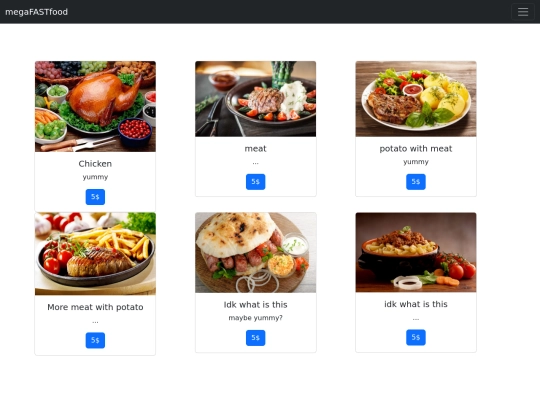This screenshot has height=405, width=540.
Task: Click the 5$ button under Chicken
Action: pyautogui.click(x=95, y=197)
